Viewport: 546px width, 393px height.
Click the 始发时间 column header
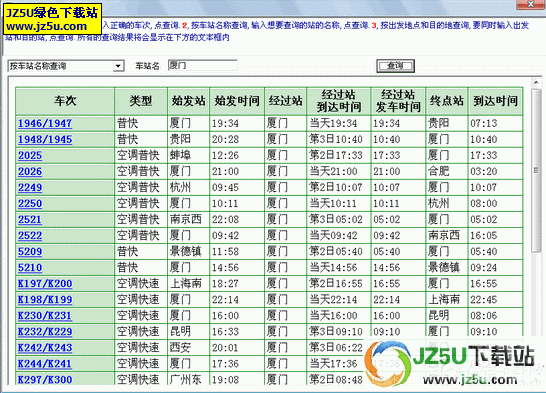237,101
